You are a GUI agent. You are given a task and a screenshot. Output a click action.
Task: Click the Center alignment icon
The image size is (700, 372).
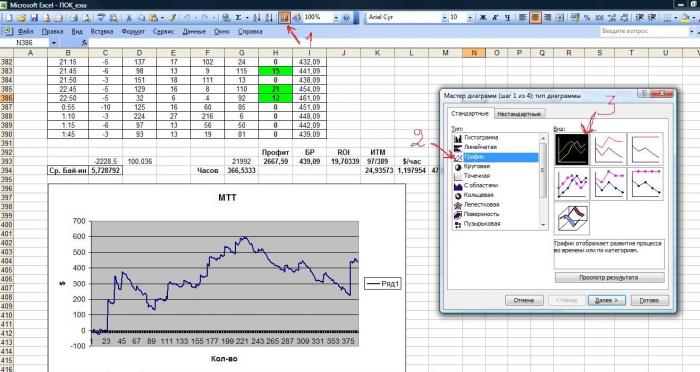(535, 18)
